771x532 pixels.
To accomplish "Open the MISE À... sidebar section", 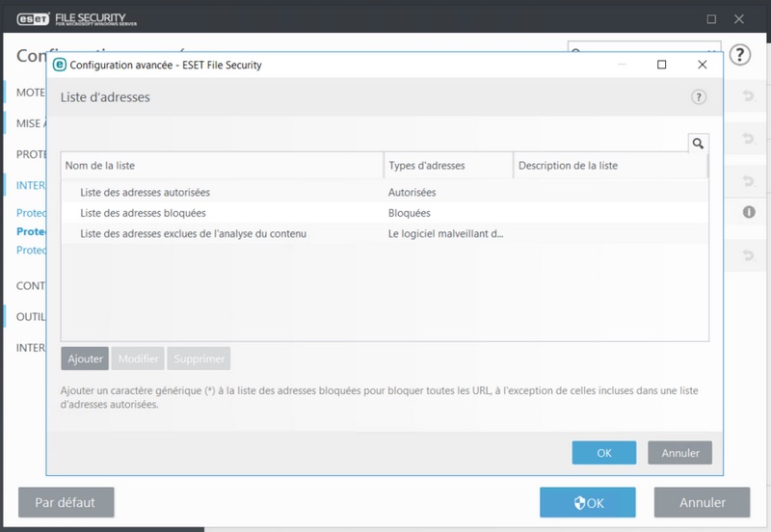I will [31, 123].
